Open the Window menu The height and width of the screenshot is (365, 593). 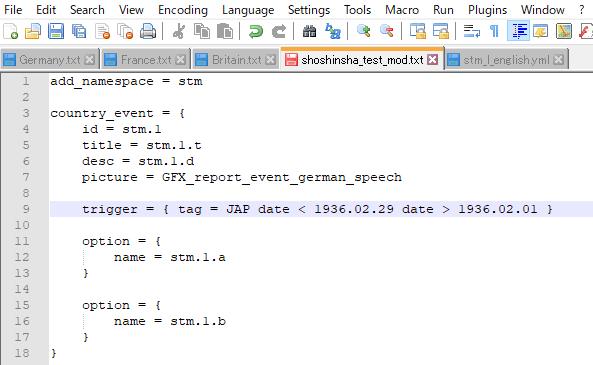click(542, 10)
